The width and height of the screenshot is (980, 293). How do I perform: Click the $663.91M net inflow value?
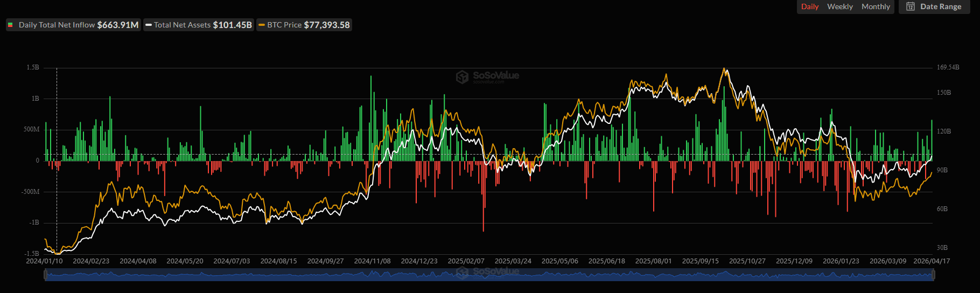(x=118, y=25)
